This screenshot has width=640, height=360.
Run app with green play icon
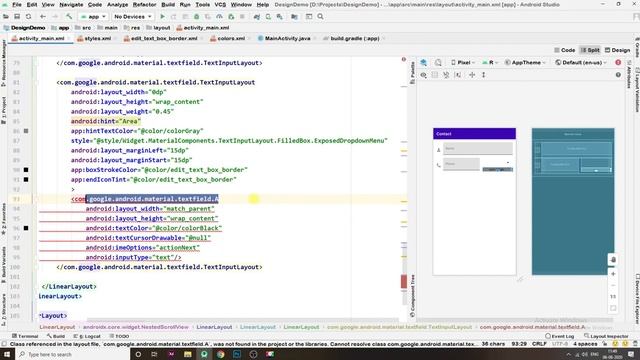click(162, 17)
